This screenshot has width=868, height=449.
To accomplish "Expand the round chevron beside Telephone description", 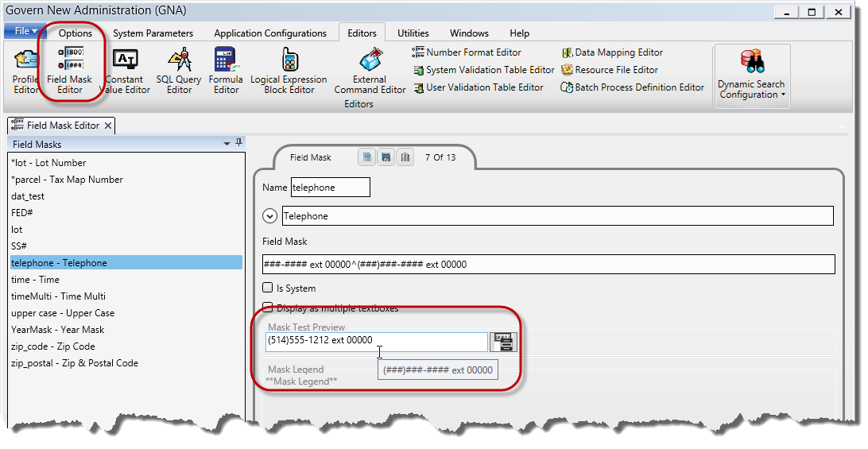I will [x=269, y=216].
